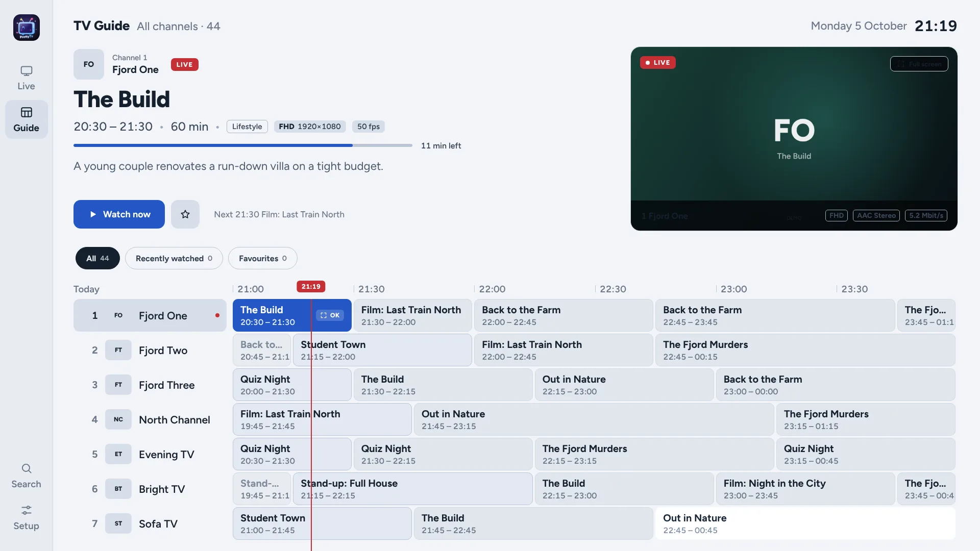Image resolution: width=980 pixels, height=551 pixels.
Task: Select the All 44 filter tab
Action: tap(97, 258)
